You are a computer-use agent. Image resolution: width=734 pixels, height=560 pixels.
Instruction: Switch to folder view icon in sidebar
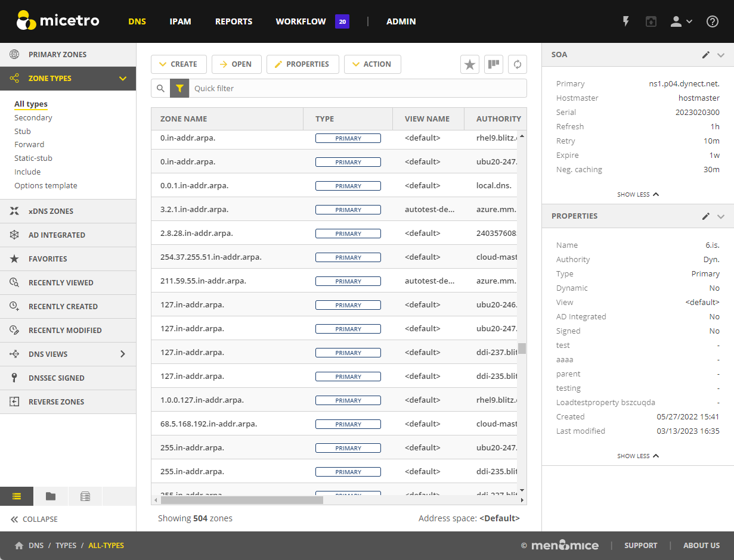(x=51, y=496)
